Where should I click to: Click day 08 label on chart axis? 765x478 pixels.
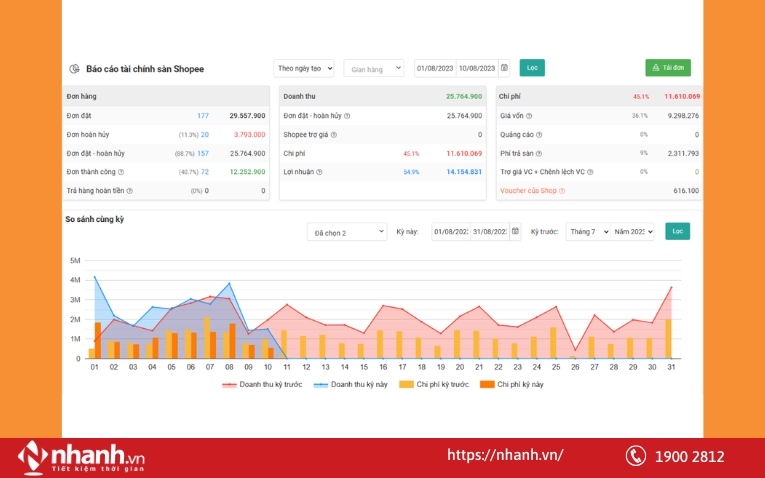click(229, 367)
